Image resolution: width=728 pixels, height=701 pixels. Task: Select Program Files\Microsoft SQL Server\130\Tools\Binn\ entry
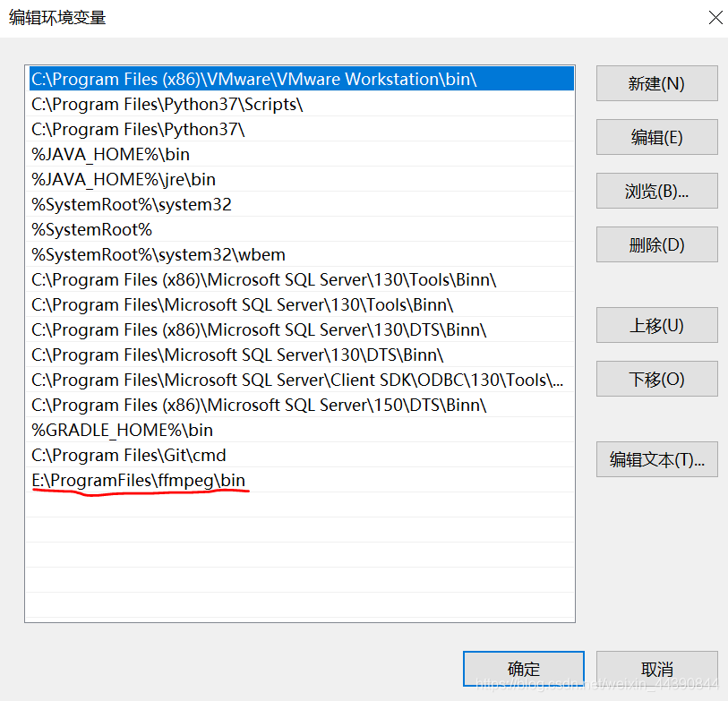click(300, 304)
